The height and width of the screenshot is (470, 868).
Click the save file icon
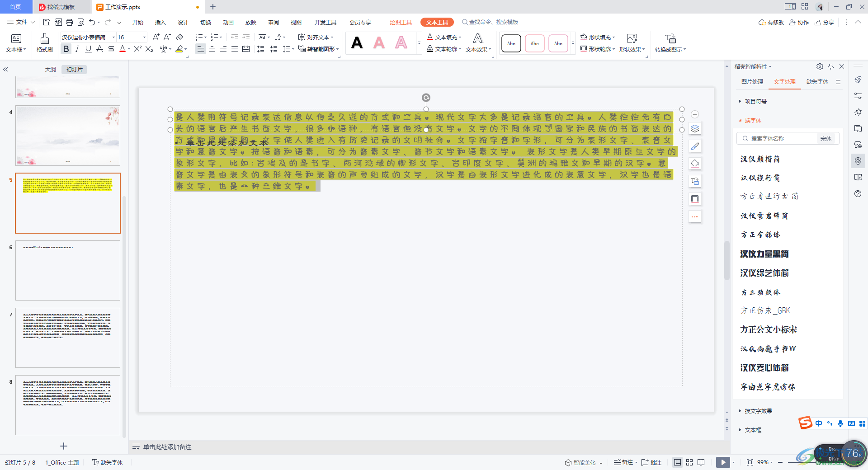(47, 22)
